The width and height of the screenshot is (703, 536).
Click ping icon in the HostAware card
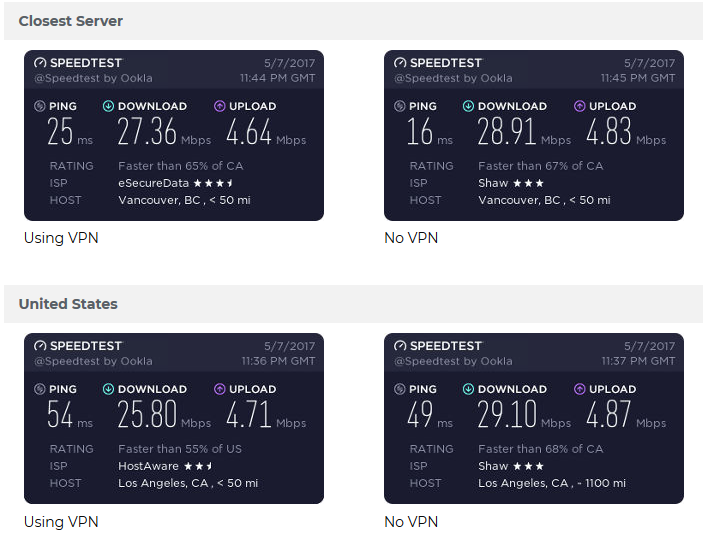pyautogui.click(x=39, y=389)
